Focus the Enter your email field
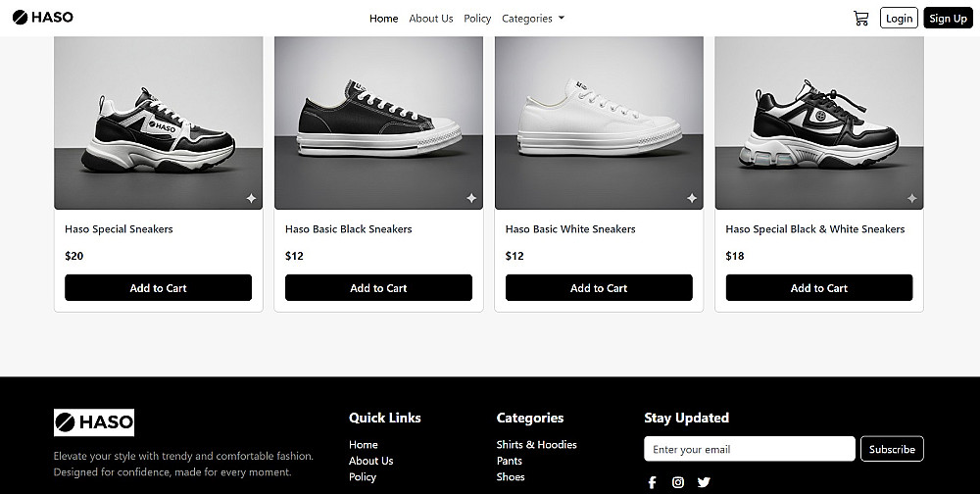This screenshot has height=494, width=980. point(749,449)
